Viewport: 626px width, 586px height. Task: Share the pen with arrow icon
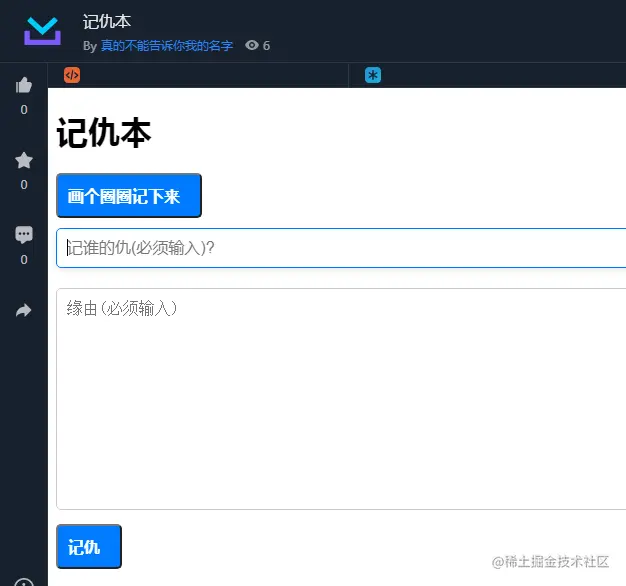pyautogui.click(x=24, y=310)
